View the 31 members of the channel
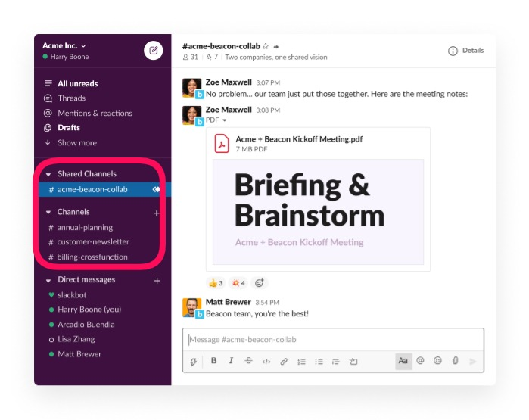Screen dimensions: 529x420 190,57
